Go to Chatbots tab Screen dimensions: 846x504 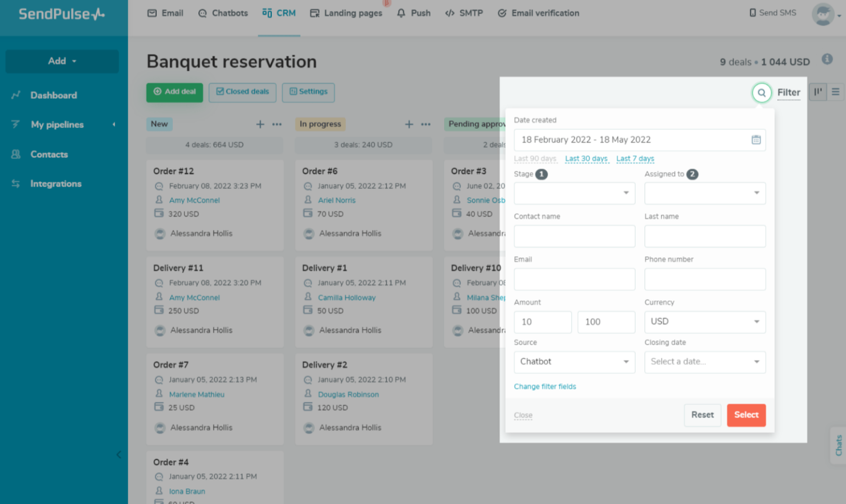coord(223,13)
